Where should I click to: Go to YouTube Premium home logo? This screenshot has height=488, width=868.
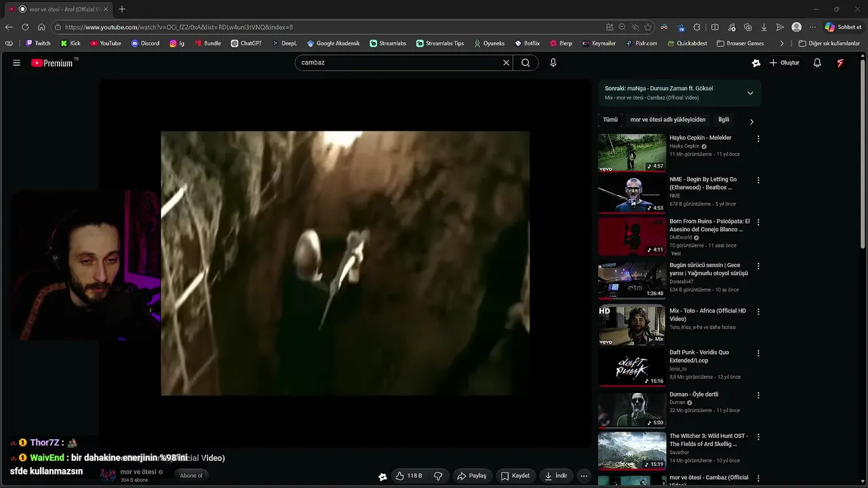[x=53, y=63]
